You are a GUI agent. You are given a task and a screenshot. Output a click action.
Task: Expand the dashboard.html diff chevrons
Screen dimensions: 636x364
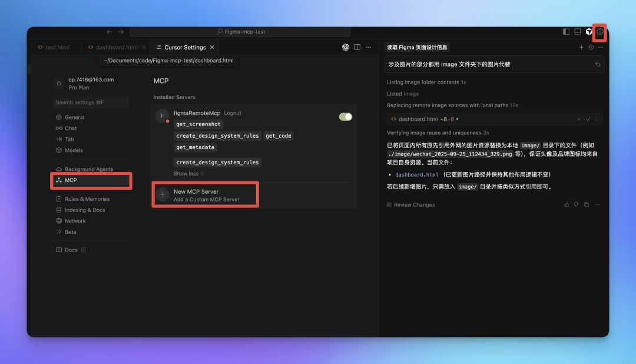point(596,120)
